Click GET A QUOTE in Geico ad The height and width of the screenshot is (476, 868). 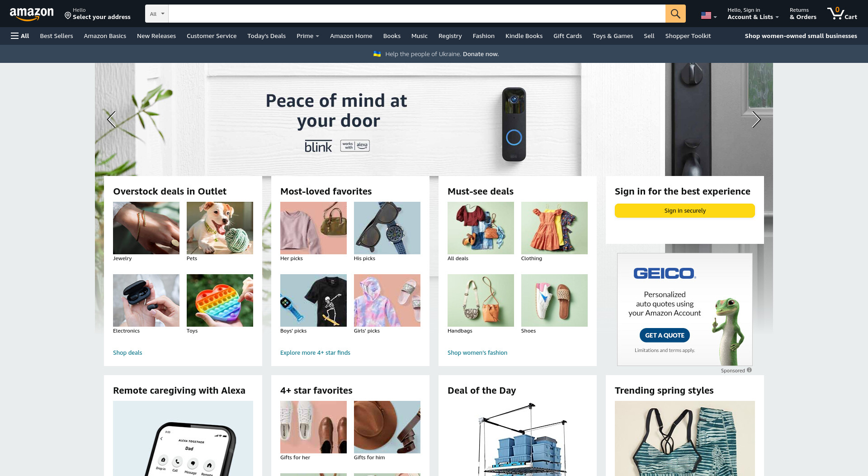[x=664, y=335]
